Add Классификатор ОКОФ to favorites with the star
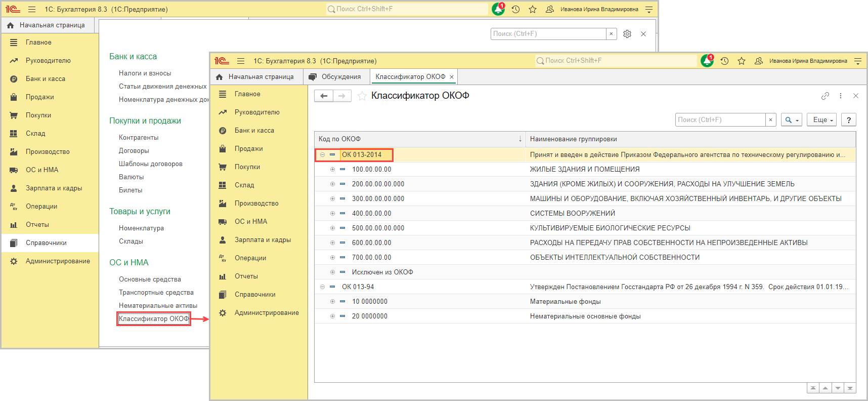This screenshot has width=868, height=401. (362, 96)
